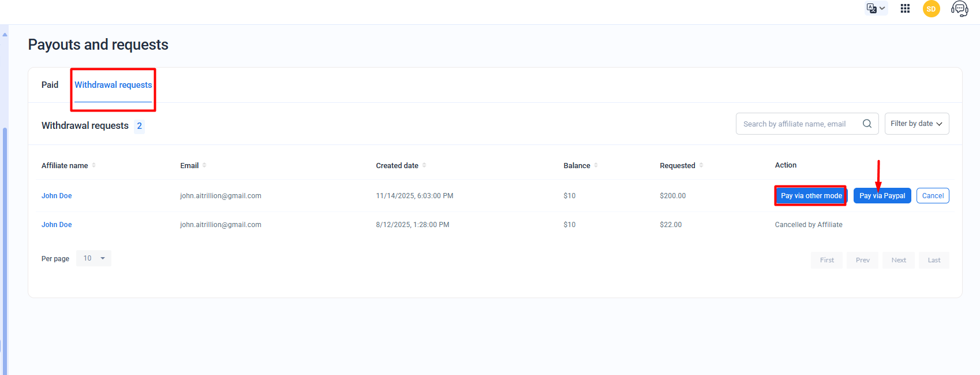
Task: Open the Per page dropdown
Action: click(x=94, y=258)
